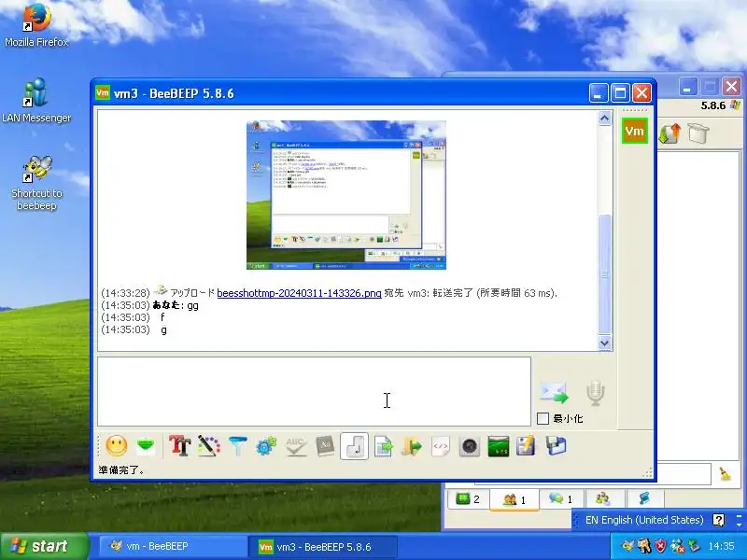
Task: Toggle the 最小化 checkbox
Action: tap(543, 418)
